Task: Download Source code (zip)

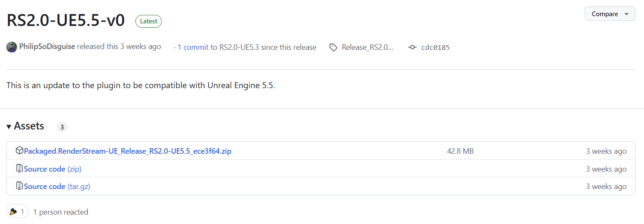Action: [x=53, y=169]
